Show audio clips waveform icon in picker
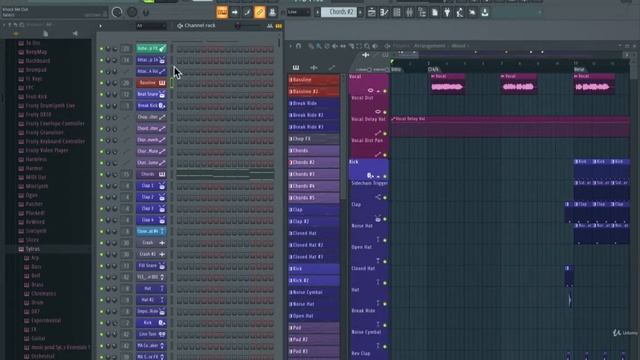This screenshot has height=360, width=640. pos(314,68)
